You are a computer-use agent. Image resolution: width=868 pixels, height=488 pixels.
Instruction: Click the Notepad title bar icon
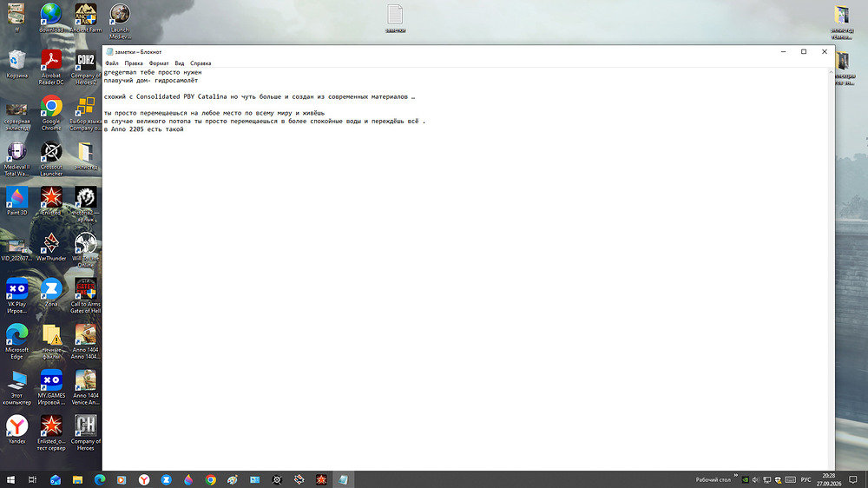[109, 51]
